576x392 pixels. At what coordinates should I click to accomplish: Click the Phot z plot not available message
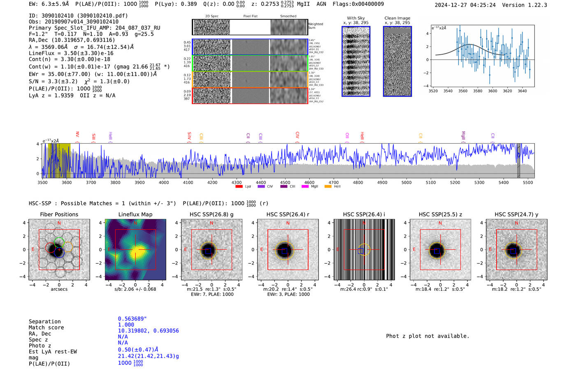(x=427, y=336)
